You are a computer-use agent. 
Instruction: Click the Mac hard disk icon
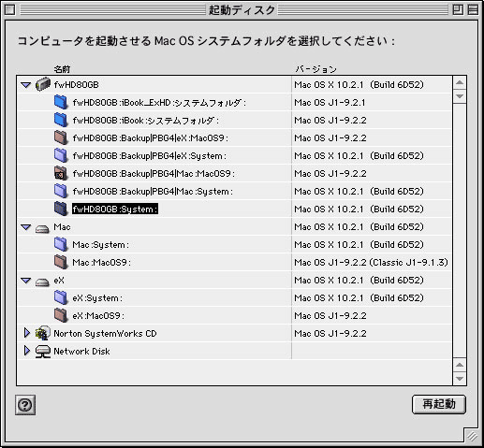(x=42, y=229)
